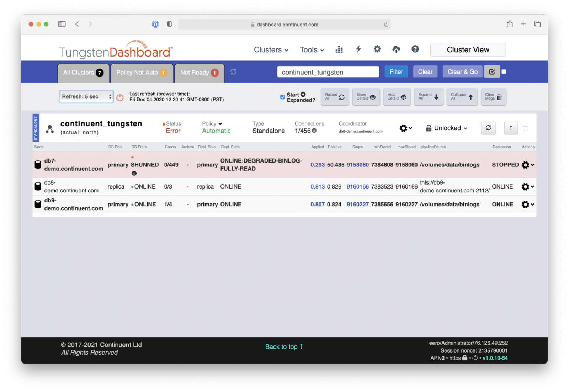
Task: Click the up arrow button on the cluster header row
Action: coord(511,128)
